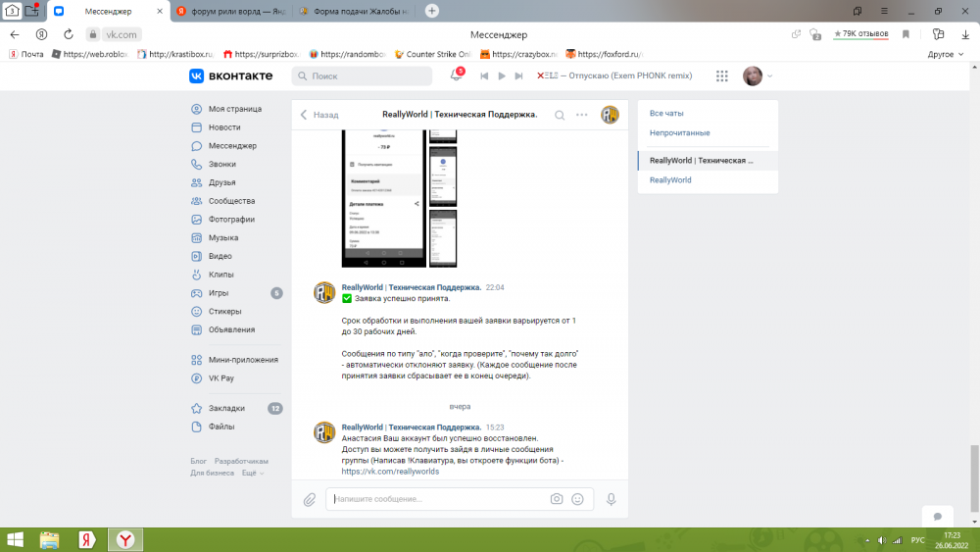
Task: Open the Yandex home button in toolbar
Action: 41,34
